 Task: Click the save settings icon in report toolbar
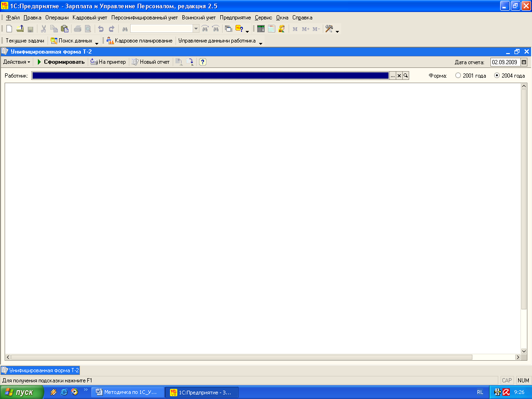190,62
